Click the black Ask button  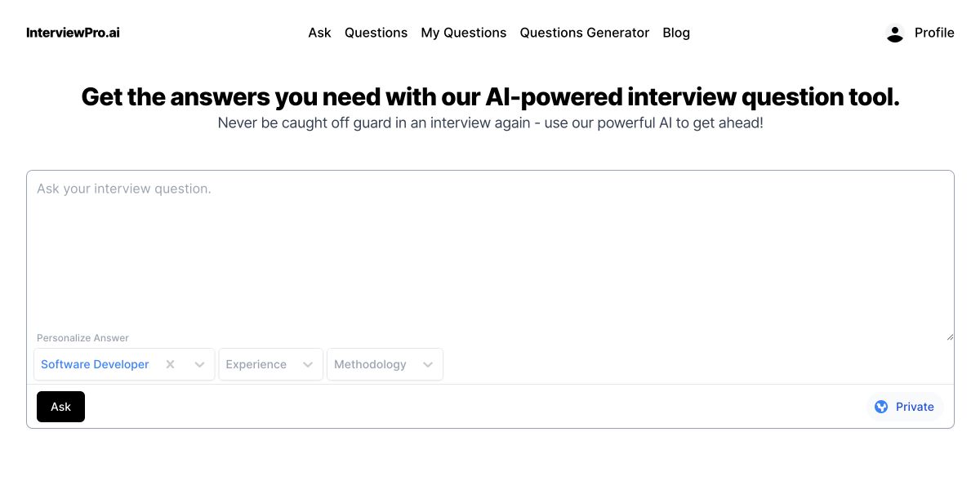[60, 407]
